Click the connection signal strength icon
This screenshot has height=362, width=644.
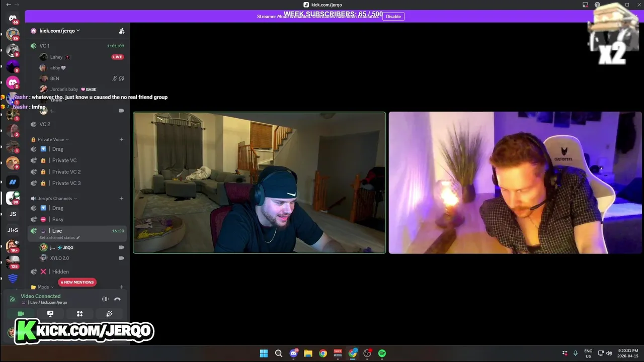(x=13, y=299)
